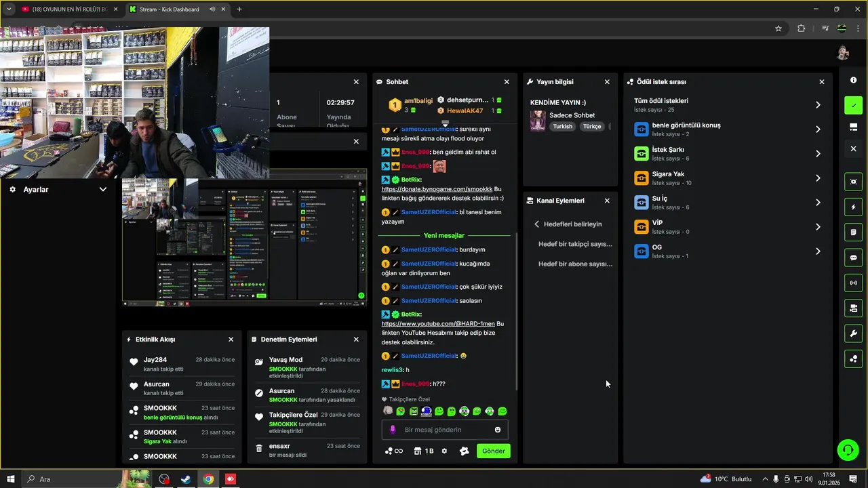Click the Ayarlar gear icon

[x=12, y=190]
